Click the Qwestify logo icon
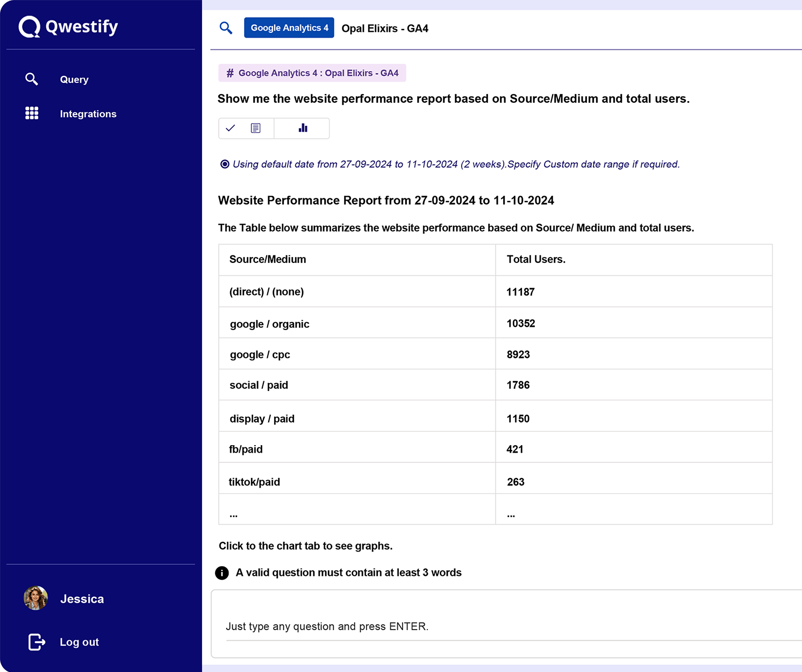The image size is (802, 672). point(30,27)
